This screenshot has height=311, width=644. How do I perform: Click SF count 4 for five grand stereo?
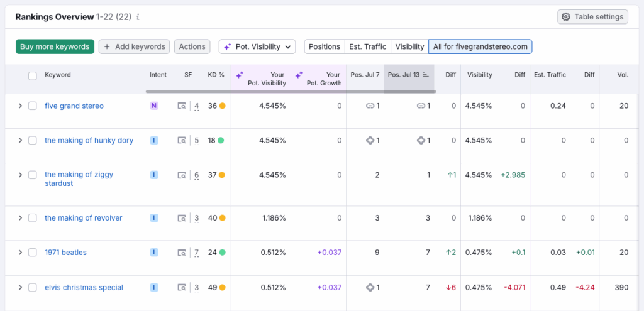click(x=197, y=106)
